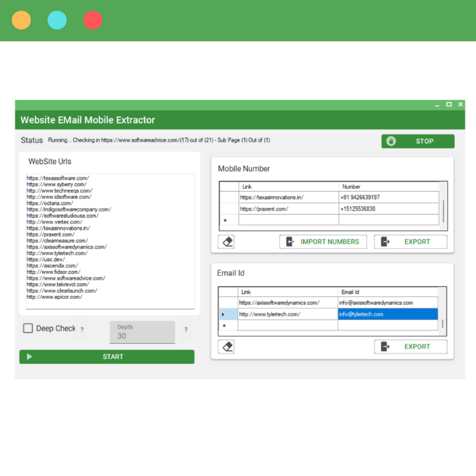Viewport: 476px width, 476px height.
Task: Select the row arrow for tylertech.com email row
Action: (x=223, y=314)
